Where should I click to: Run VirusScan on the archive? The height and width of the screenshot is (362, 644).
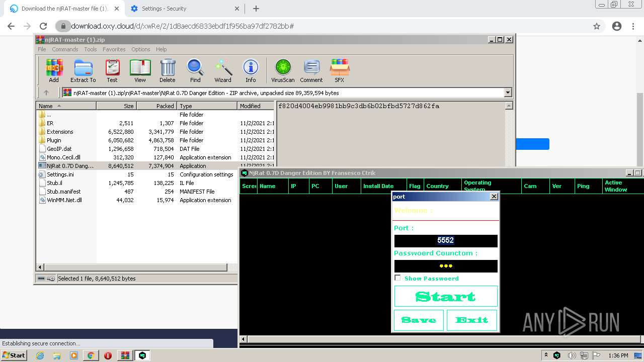coord(283,70)
